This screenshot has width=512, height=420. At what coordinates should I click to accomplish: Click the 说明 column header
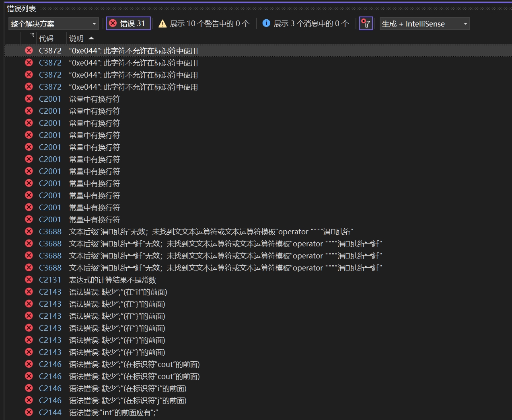point(76,38)
